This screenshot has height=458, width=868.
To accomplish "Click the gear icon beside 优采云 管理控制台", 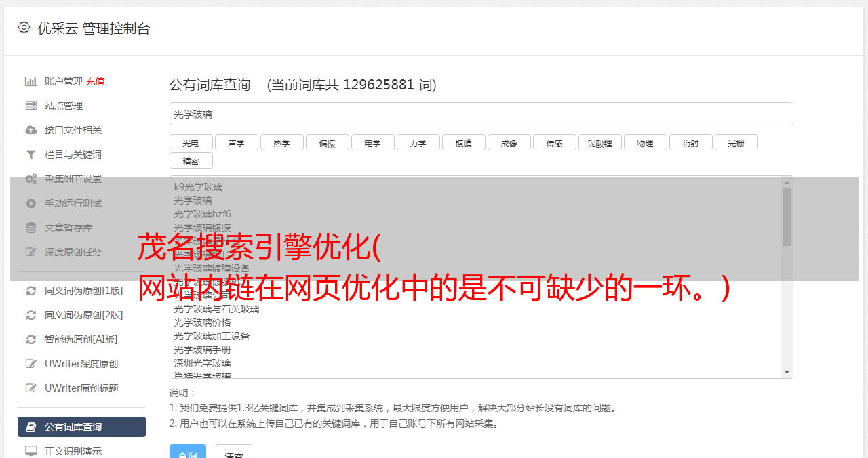I will [x=24, y=28].
